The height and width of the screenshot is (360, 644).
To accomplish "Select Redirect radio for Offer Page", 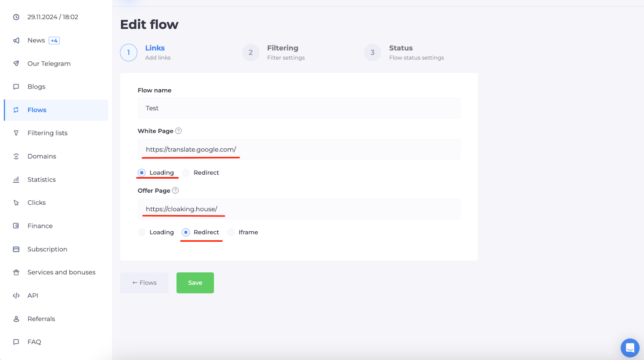I will coord(186,232).
